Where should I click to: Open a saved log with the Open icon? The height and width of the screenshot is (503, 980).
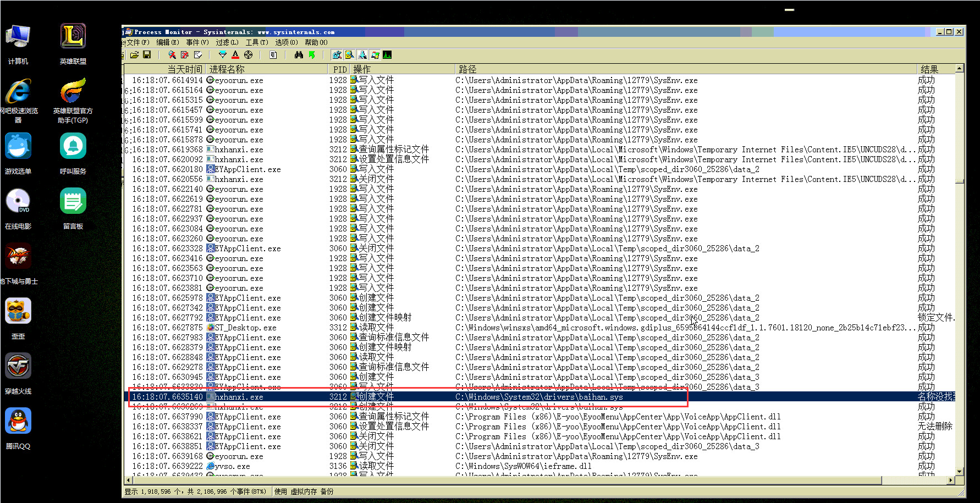(x=134, y=55)
